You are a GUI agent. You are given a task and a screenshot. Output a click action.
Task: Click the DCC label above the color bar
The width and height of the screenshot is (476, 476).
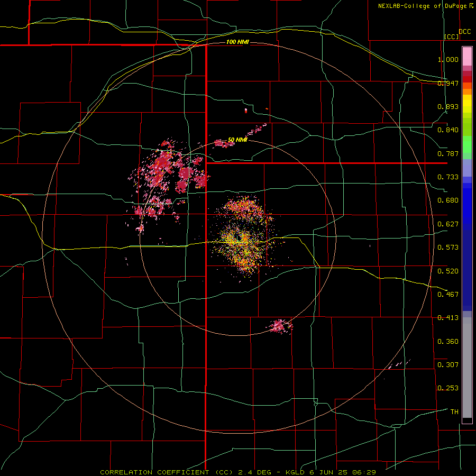tap(465, 32)
